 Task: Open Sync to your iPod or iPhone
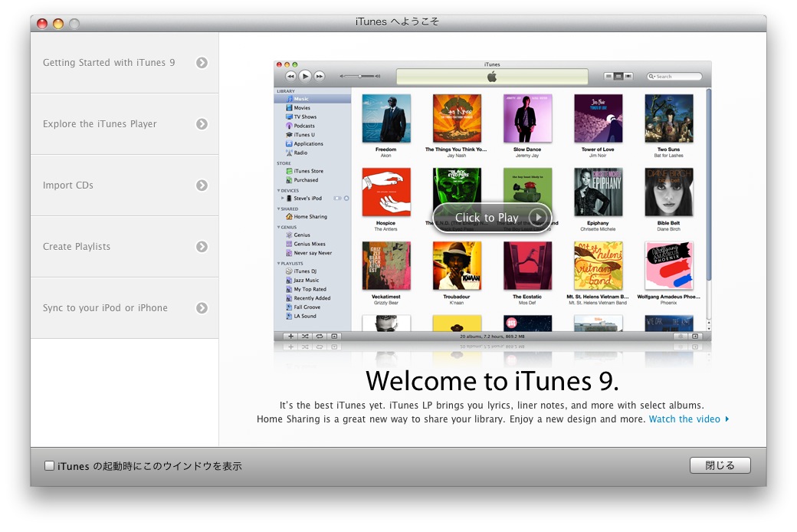pos(124,308)
